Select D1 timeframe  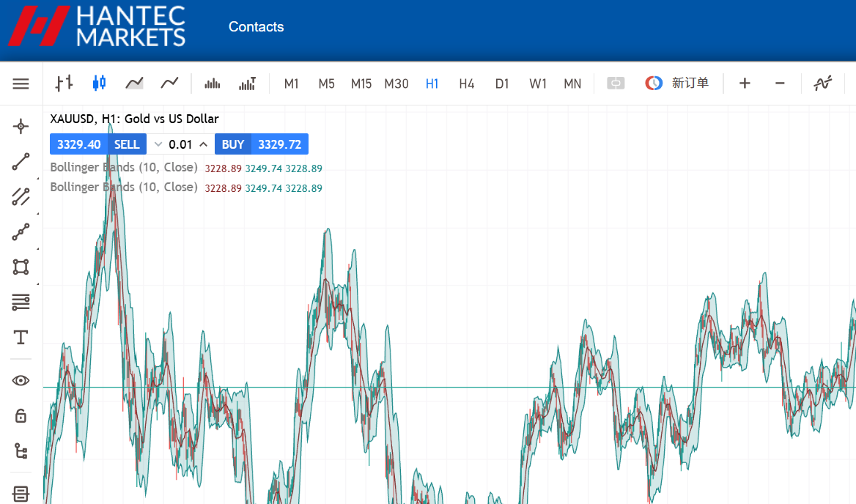click(x=502, y=84)
